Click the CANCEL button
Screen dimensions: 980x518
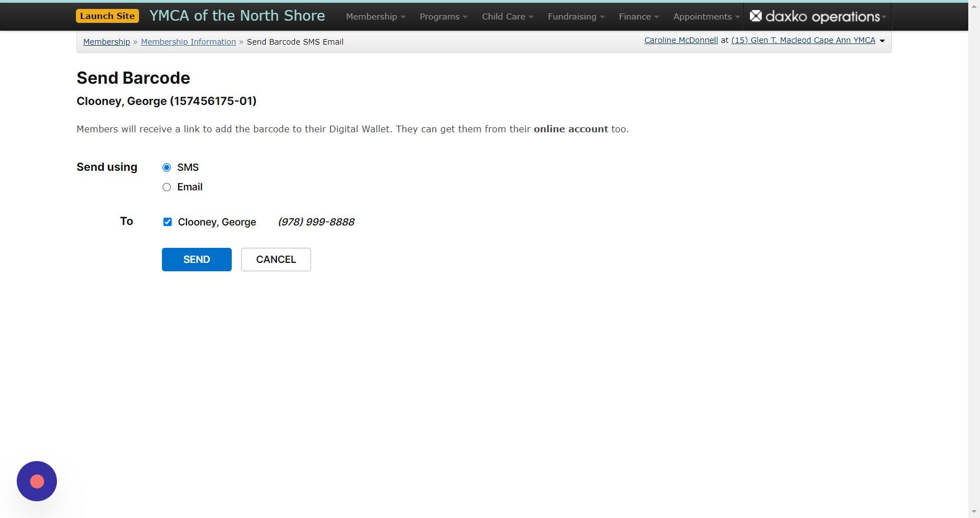[275, 259]
